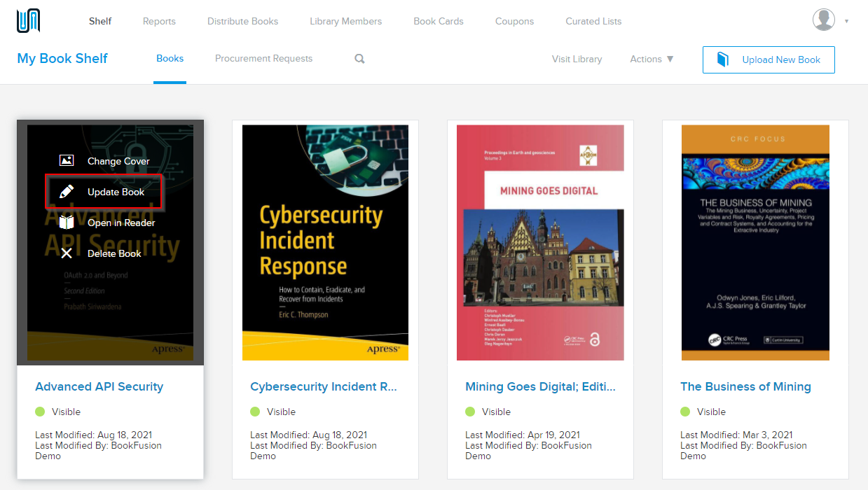This screenshot has height=490, width=868.
Task: Click Visible status text under Advanced API Security
Action: click(66, 412)
